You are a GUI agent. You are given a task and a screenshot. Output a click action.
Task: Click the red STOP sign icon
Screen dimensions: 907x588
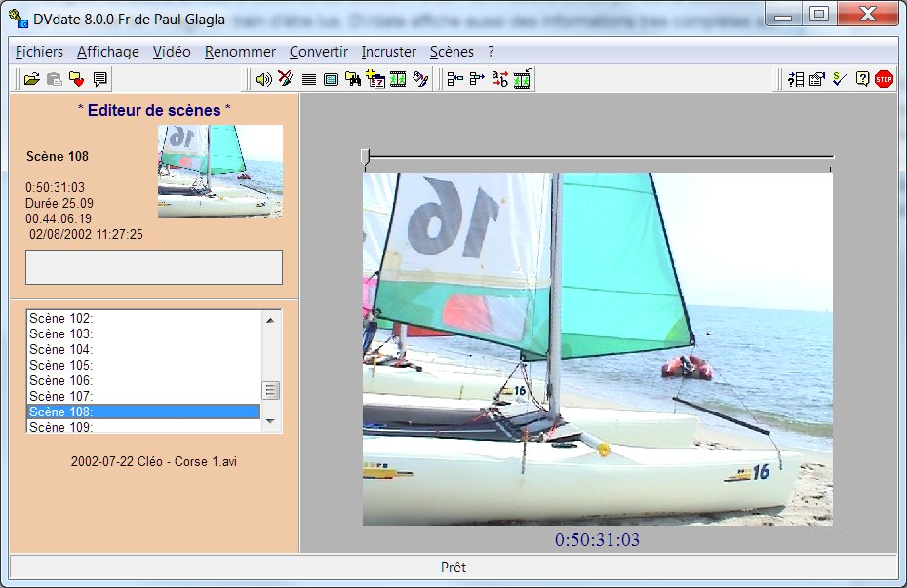(884, 80)
